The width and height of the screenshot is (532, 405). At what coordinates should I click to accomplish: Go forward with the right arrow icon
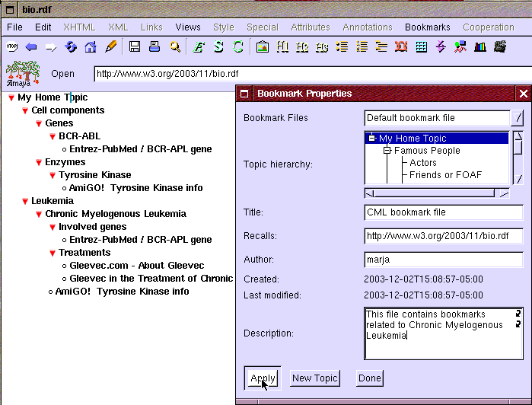point(51,47)
